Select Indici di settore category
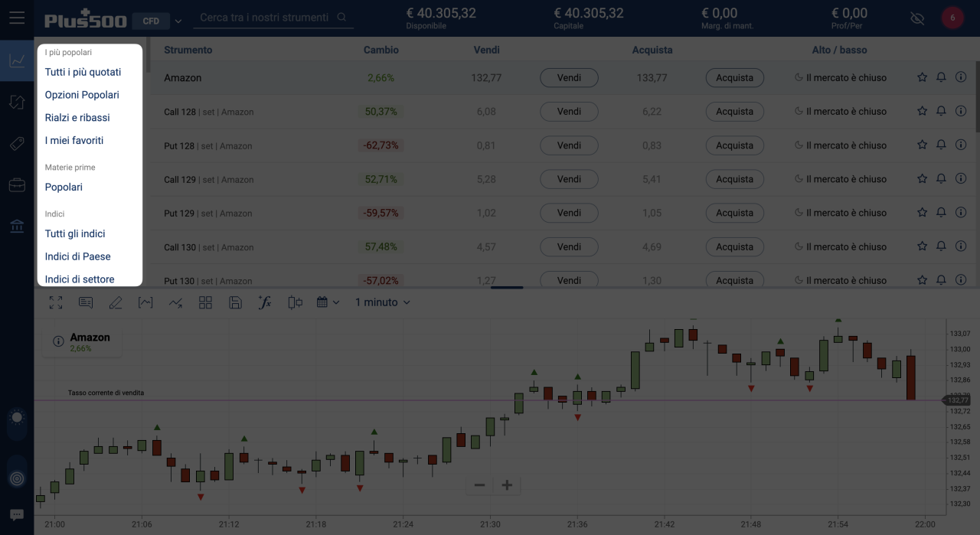 click(x=80, y=279)
